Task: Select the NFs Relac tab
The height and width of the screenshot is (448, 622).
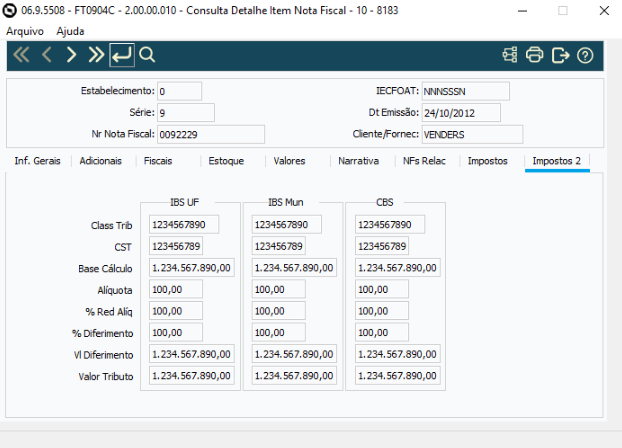Action: pos(424,161)
